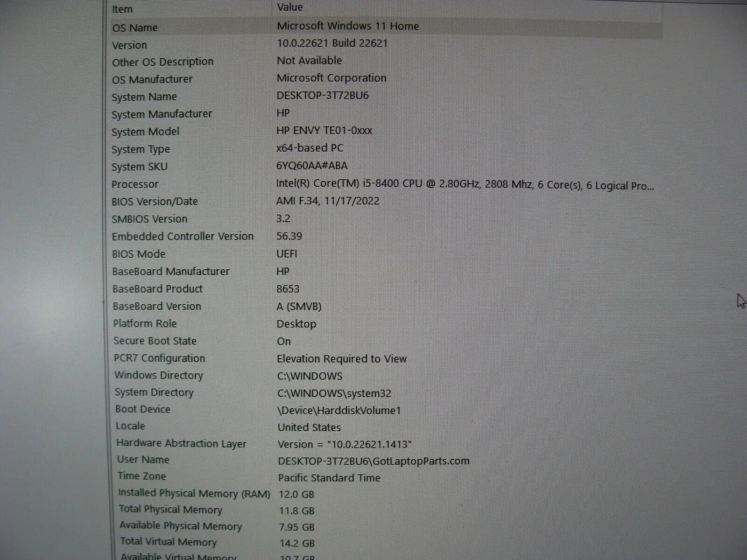Click C:\WINDOWS\system32 value
The width and height of the screenshot is (747, 560).
click(334, 393)
